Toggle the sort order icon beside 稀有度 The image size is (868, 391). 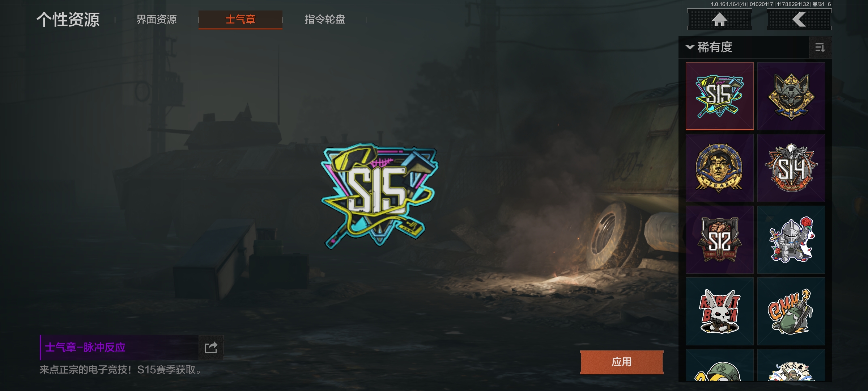tap(820, 47)
